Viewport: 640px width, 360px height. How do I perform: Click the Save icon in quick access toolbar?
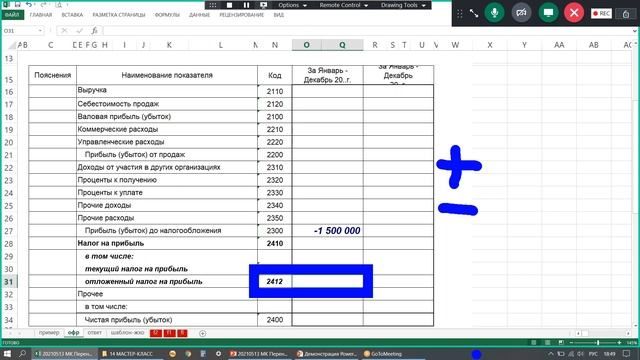pyautogui.click(x=18, y=4)
